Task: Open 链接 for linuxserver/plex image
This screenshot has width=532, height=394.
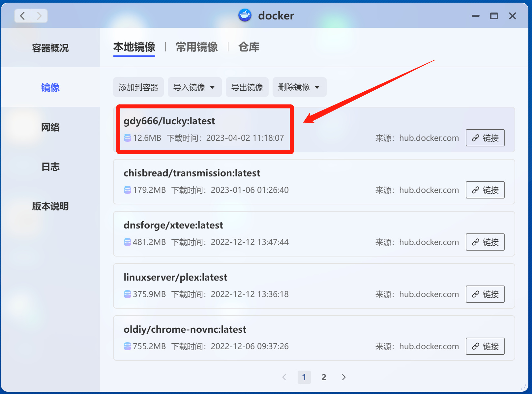Action: click(x=485, y=294)
